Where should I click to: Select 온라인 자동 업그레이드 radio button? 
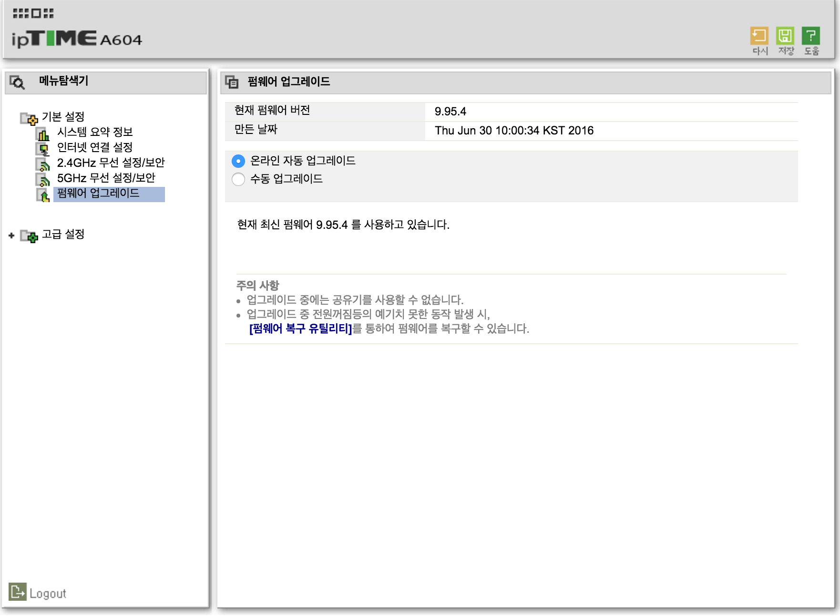(238, 161)
